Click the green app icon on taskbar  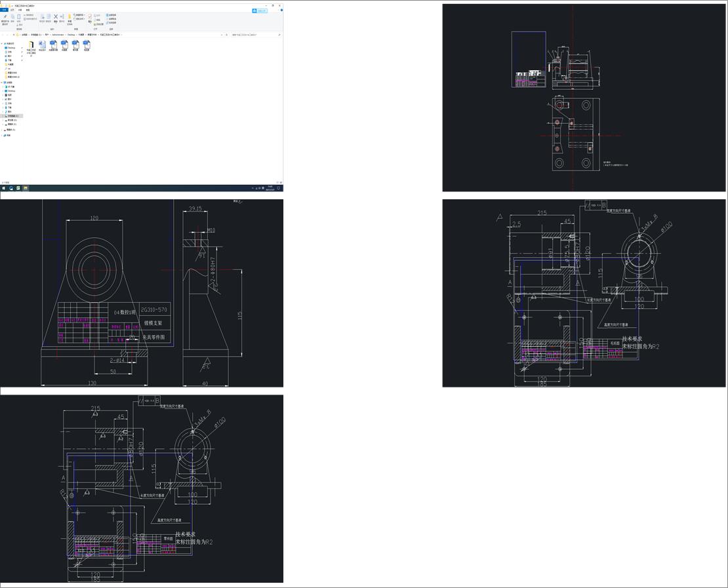tap(18, 188)
